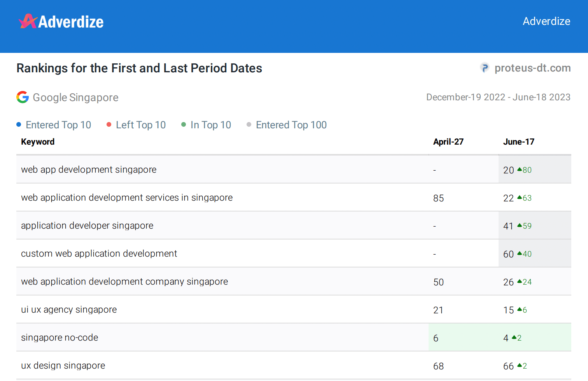
Task: Select the 'singapore no-code' keyword row
Action: (59, 338)
